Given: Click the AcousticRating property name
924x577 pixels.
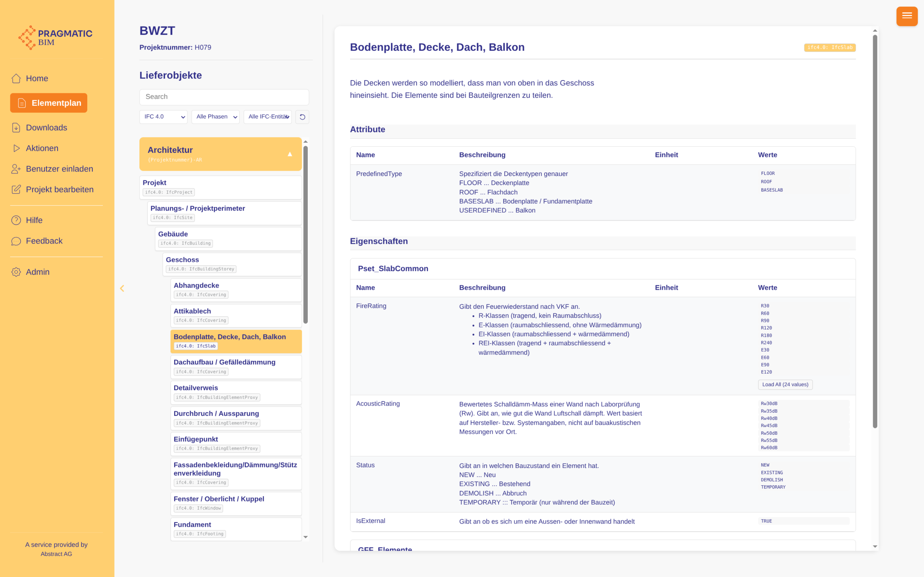Looking at the screenshot, I should (x=378, y=403).
